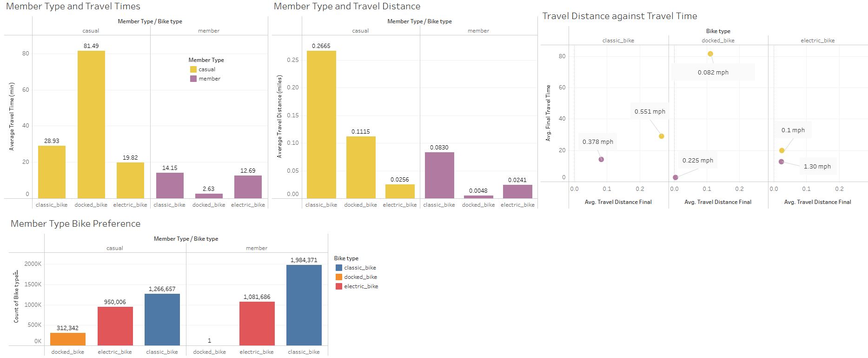Click the purple point labeled 1.30 mph
This screenshot has height=358, width=868.
pos(782,162)
